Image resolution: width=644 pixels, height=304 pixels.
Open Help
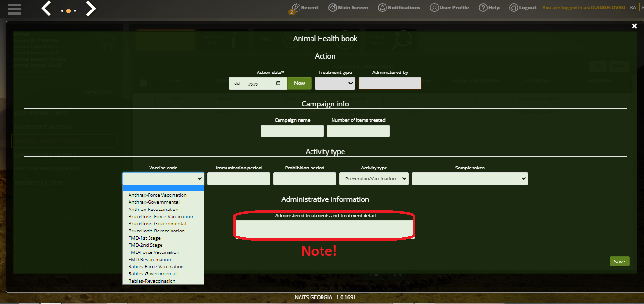pyautogui.click(x=489, y=8)
